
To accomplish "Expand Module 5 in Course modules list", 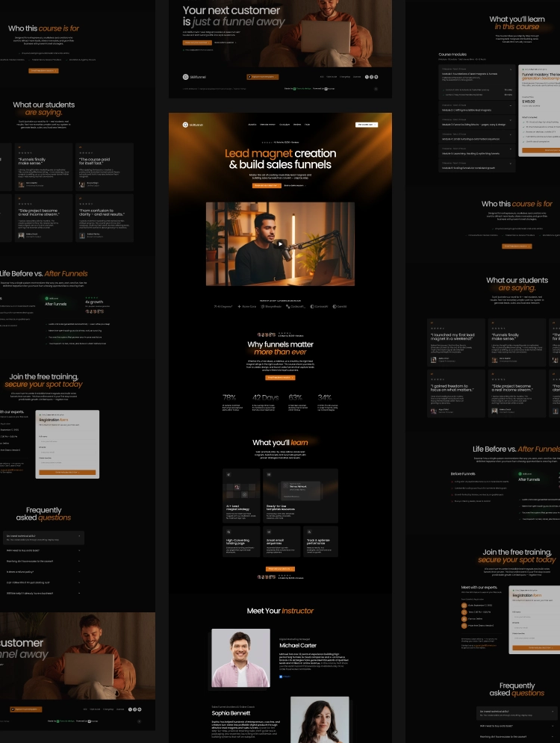I will click(476, 151).
